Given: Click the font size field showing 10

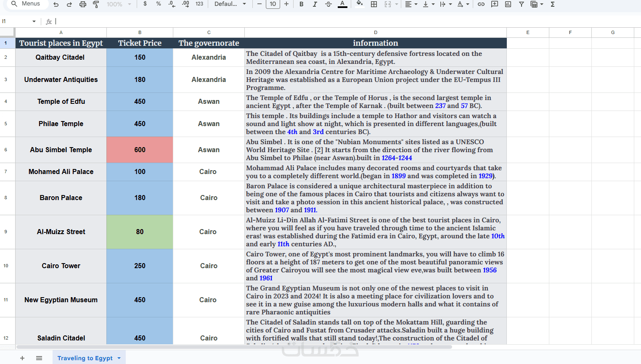Looking at the screenshot, I should point(273,4).
